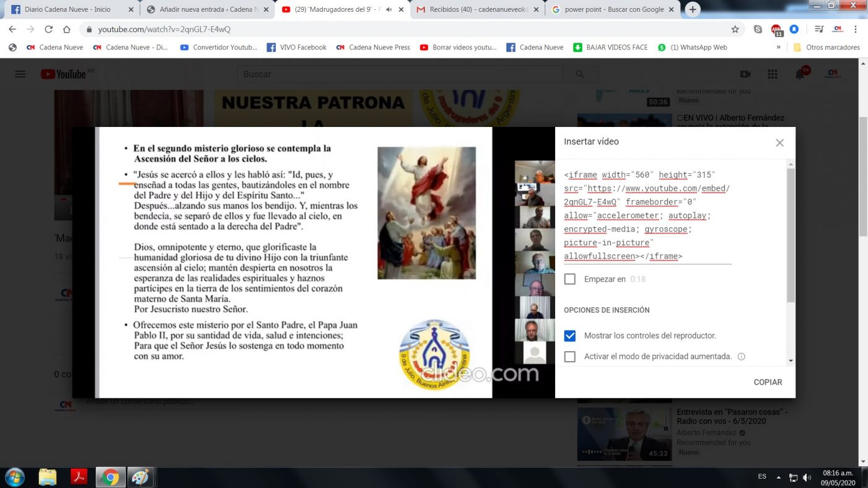Viewport: 868px width, 488px height.
Task: Open the Chrome profile CN avatar
Action: click(838, 29)
